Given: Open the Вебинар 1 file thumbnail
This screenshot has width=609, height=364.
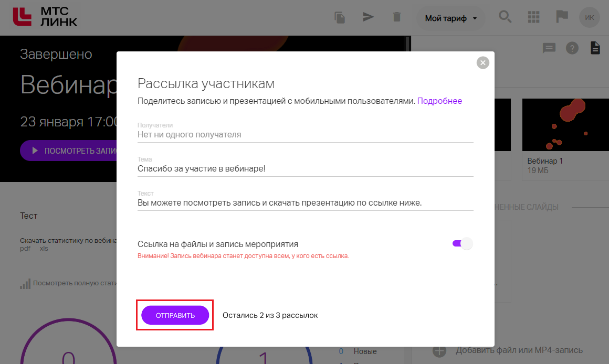Looking at the screenshot, I should pos(565,124).
